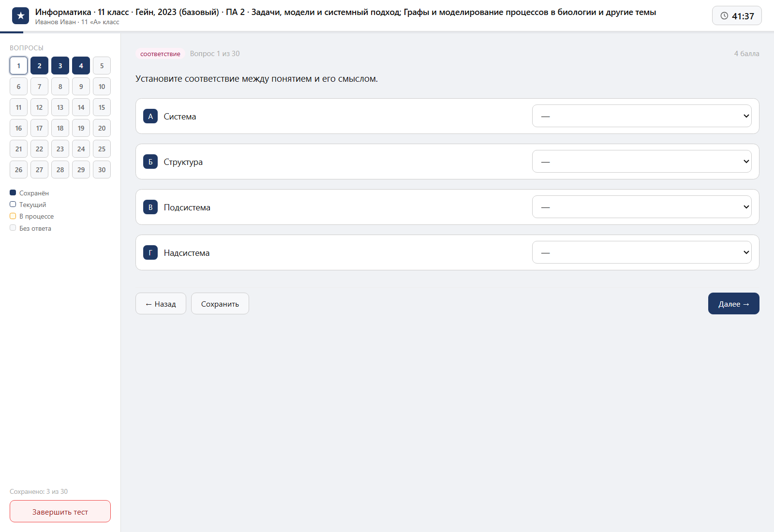774x532 pixels.
Task: Go to question 5
Action: click(x=102, y=66)
